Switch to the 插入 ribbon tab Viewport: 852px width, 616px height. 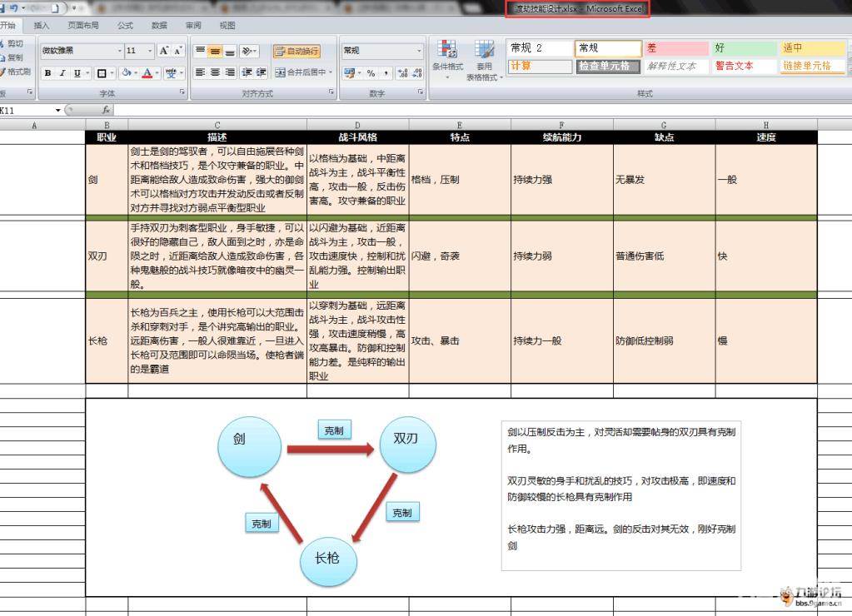42,26
